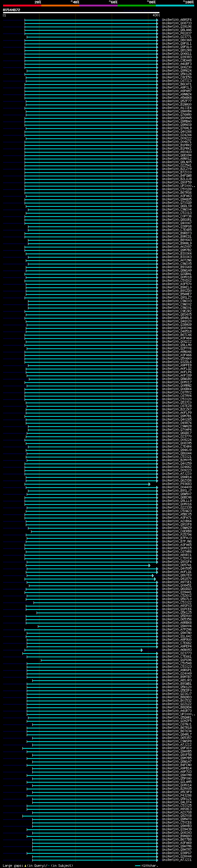
Task: Select hit label UniRef100_O22339
Action: (176, 508)
